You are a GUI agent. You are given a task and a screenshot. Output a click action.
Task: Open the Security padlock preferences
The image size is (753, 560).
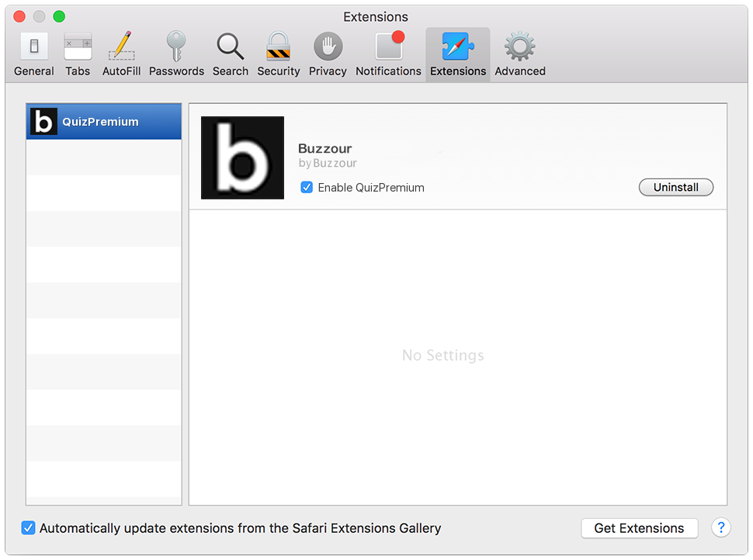coord(279,54)
